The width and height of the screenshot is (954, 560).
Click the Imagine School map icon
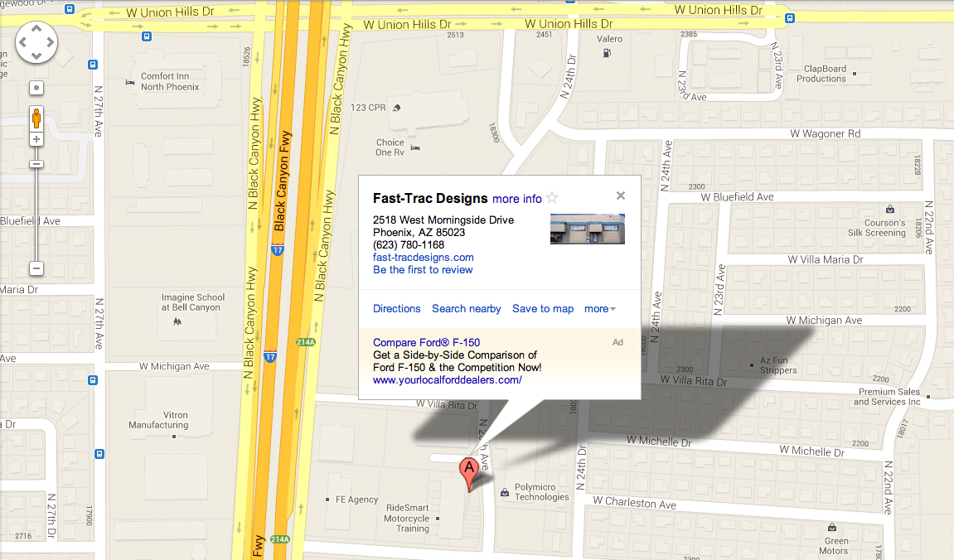click(177, 321)
